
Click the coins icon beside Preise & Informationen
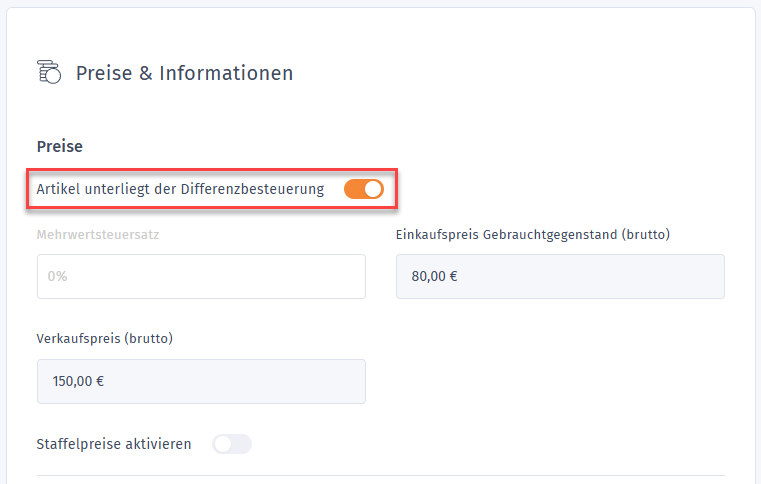[49, 73]
